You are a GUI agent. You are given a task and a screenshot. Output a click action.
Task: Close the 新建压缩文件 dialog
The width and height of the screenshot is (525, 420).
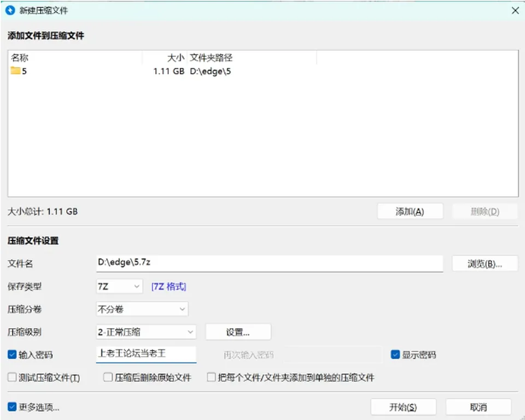[x=515, y=10]
